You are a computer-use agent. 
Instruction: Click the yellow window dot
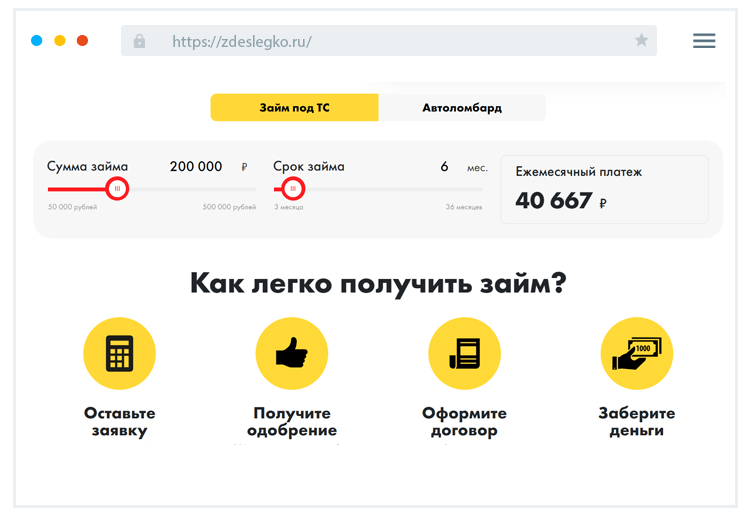pos(60,41)
